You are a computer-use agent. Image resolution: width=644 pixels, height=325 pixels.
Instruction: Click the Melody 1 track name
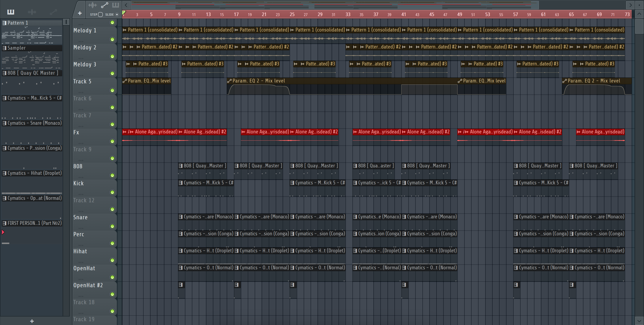tap(85, 30)
